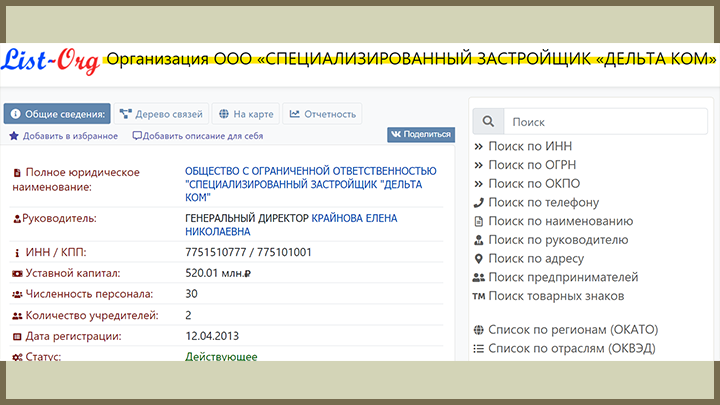Click the comment icon for description
720x405 pixels.
(x=137, y=136)
